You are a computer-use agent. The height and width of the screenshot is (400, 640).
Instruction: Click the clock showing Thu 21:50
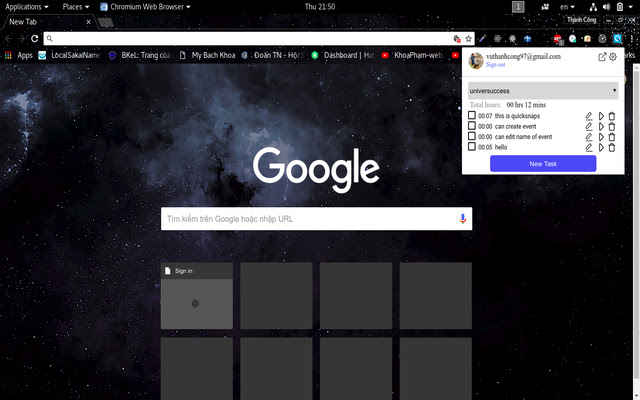[320, 7]
